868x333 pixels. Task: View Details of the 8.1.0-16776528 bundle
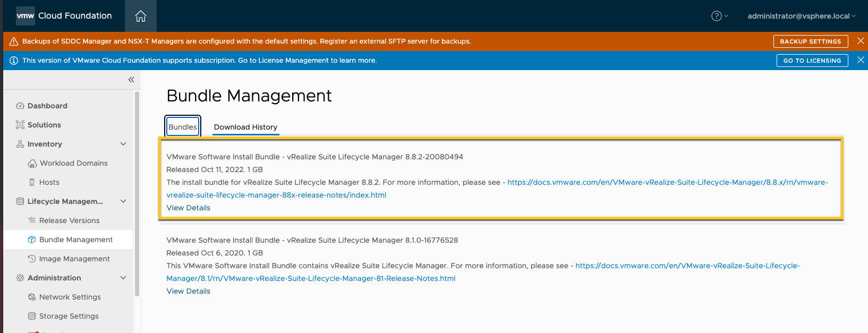[188, 291]
